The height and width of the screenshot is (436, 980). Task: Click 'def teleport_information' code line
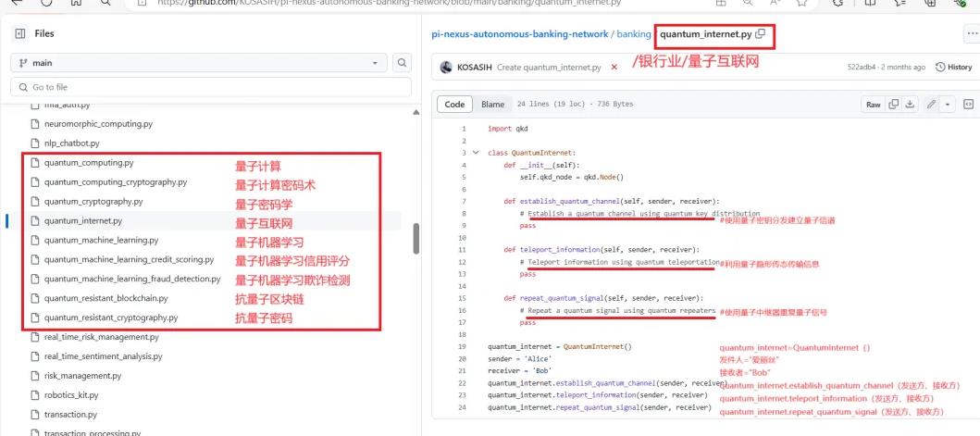[602, 250]
